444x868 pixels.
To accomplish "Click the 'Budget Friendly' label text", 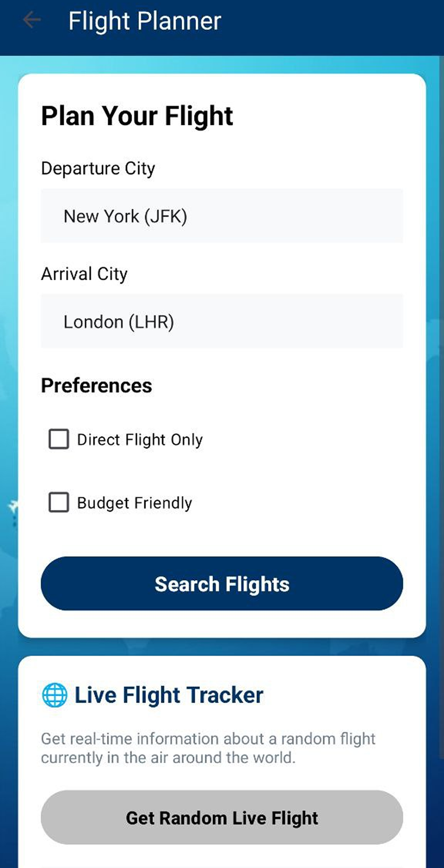I will 134,503.
